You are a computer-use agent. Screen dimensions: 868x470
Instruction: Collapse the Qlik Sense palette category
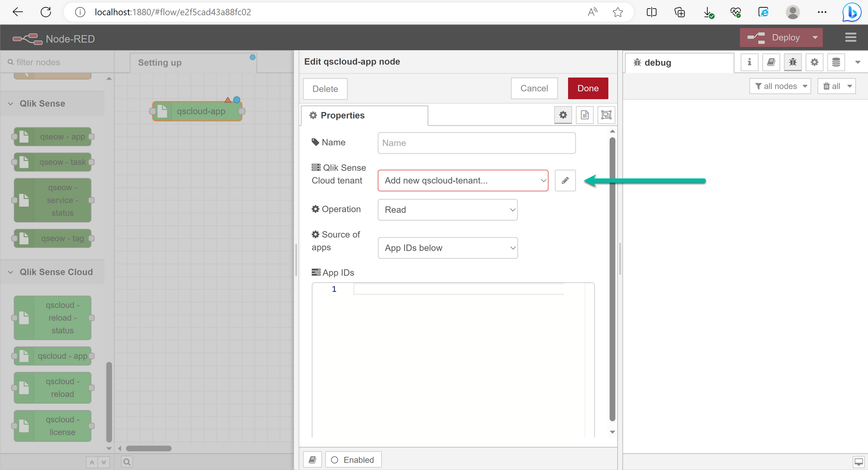[53, 104]
